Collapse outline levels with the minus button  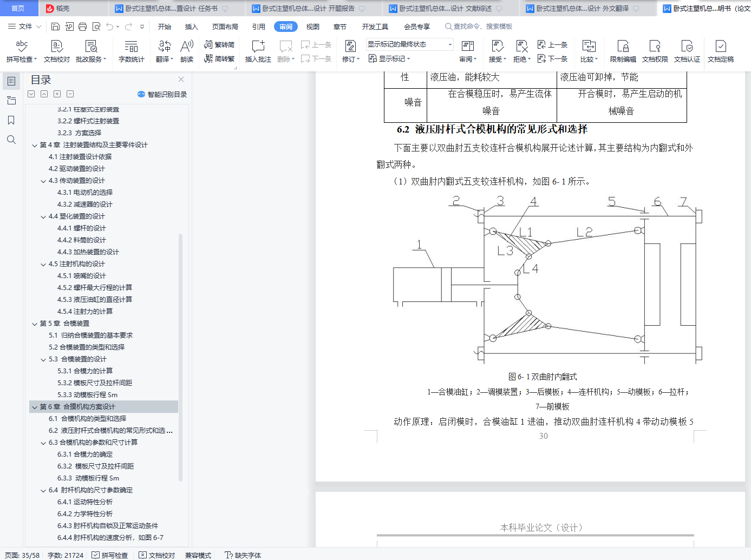[x=70, y=94]
